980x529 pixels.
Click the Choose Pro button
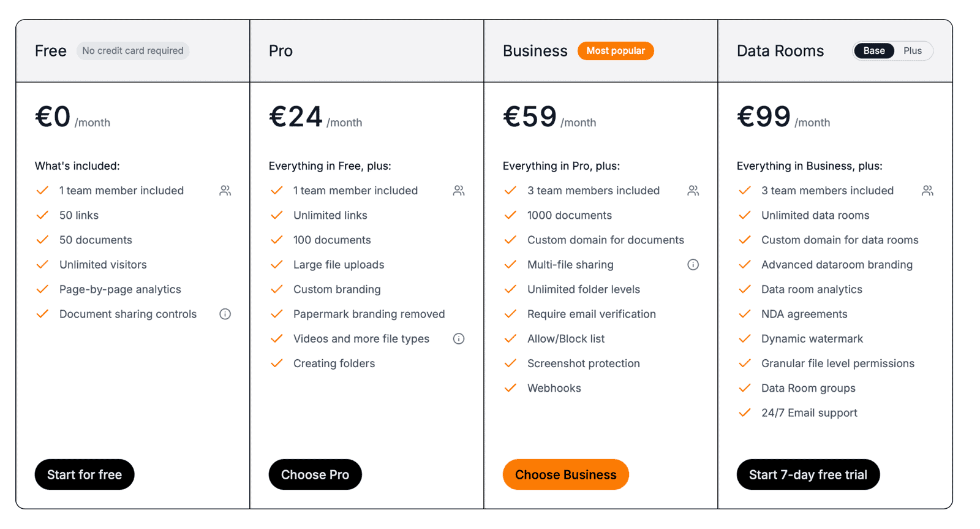pos(315,474)
